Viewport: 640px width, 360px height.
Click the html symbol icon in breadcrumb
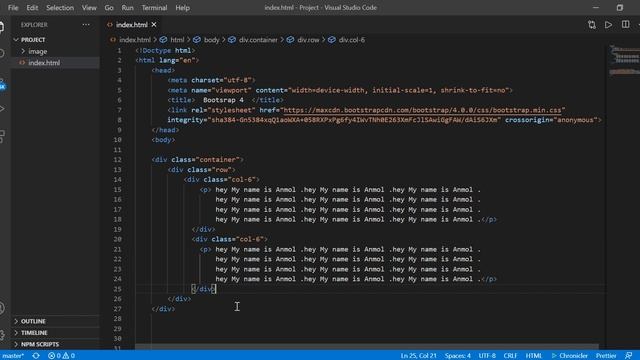pos(163,40)
